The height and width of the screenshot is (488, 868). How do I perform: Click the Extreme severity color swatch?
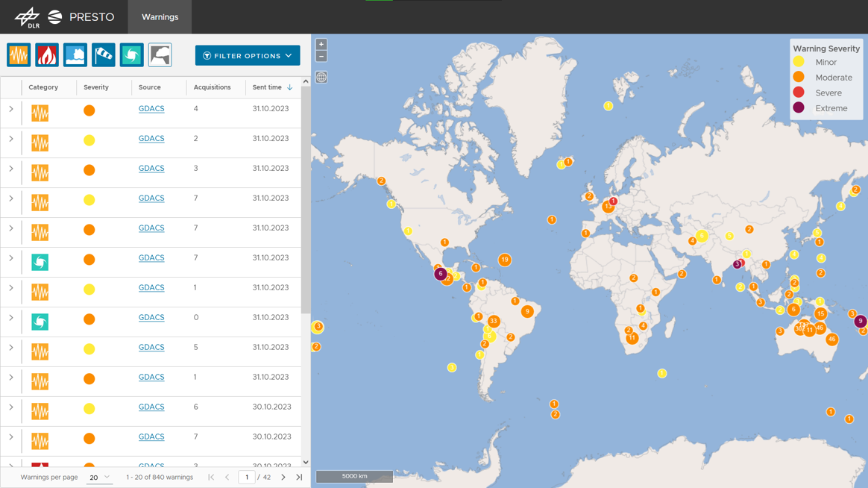tap(799, 107)
